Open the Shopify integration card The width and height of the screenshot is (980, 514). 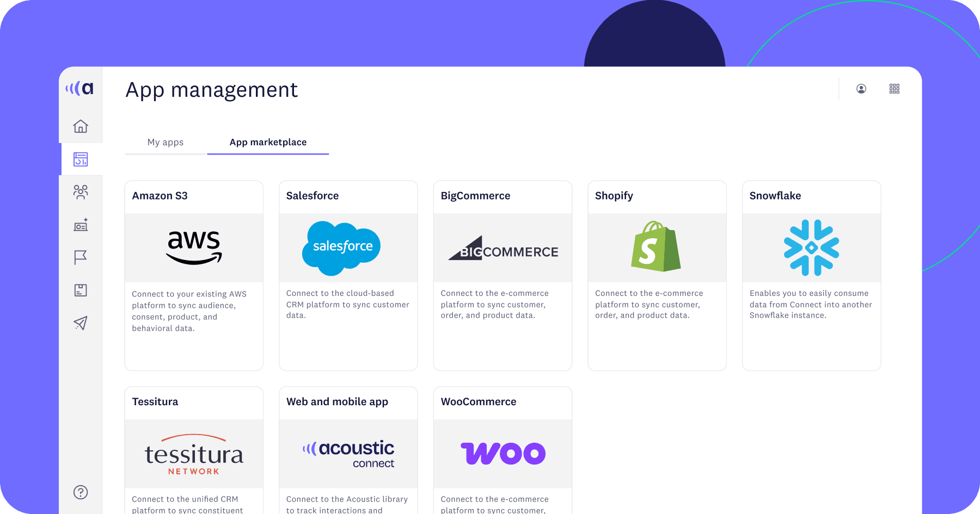(x=657, y=275)
